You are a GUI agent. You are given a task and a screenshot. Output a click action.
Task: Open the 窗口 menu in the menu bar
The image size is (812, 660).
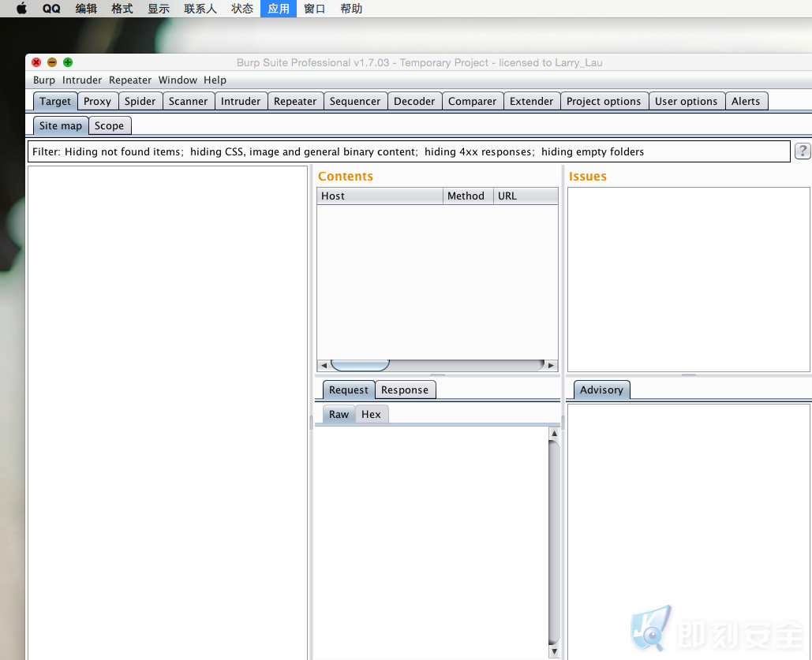314,9
